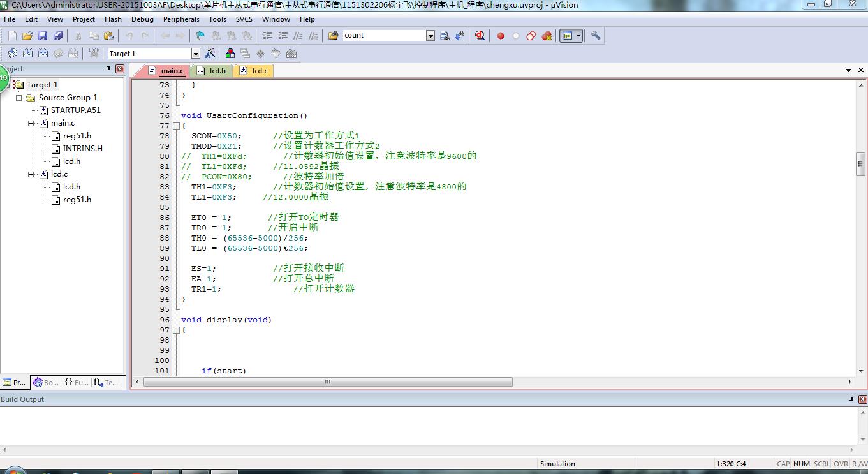
Task: Click the vertical scrollbar in the code editor
Action: [x=860, y=164]
